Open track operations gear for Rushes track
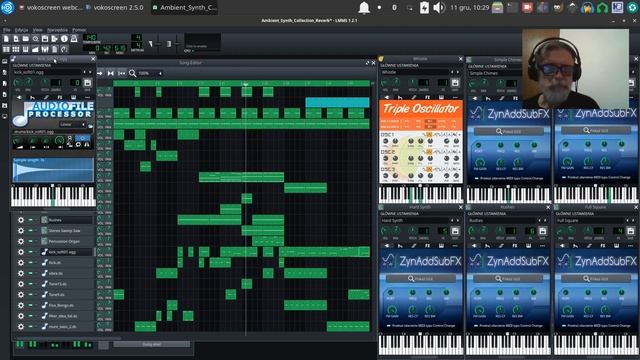 pos(20,220)
